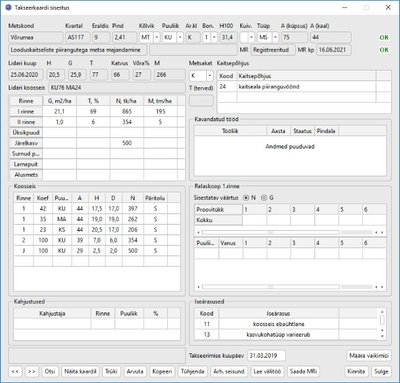Screen dimensions: 400x383
Task: Click the Arh. seisund button
Action: 229,371
